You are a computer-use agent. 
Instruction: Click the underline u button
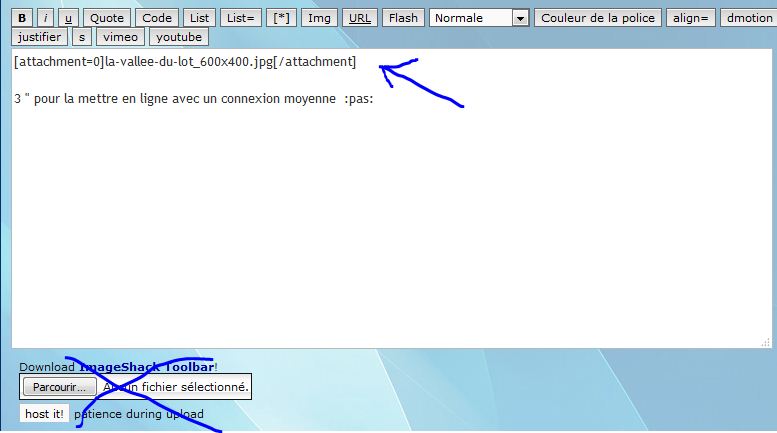68,18
